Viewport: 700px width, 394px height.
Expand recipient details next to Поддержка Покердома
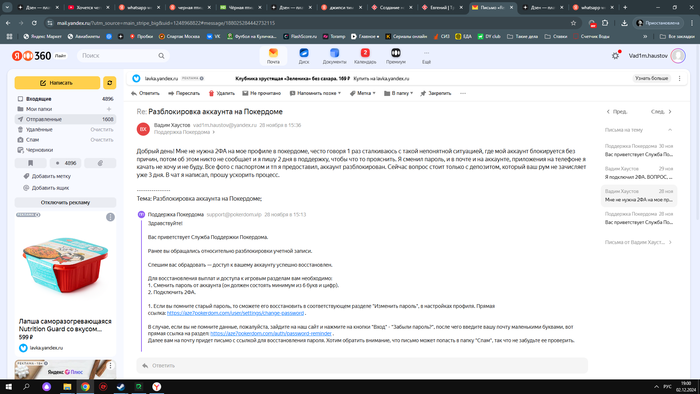[214, 132]
